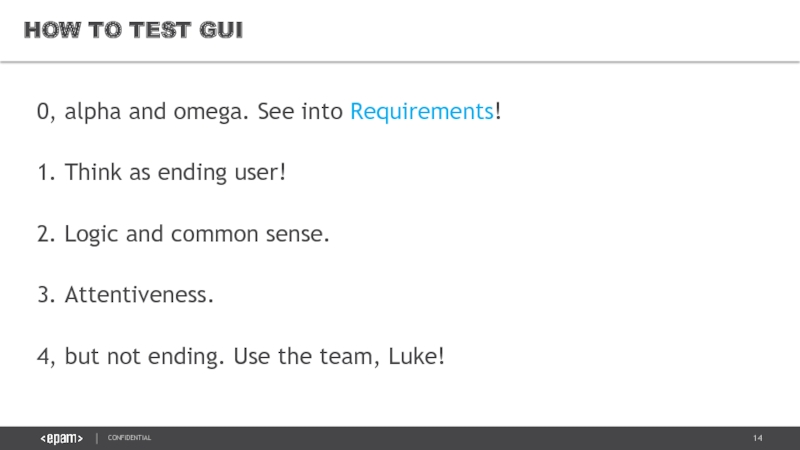The width and height of the screenshot is (800, 450).
Task: Select the slide title HOW TO TEST GUI
Action: (133, 31)
